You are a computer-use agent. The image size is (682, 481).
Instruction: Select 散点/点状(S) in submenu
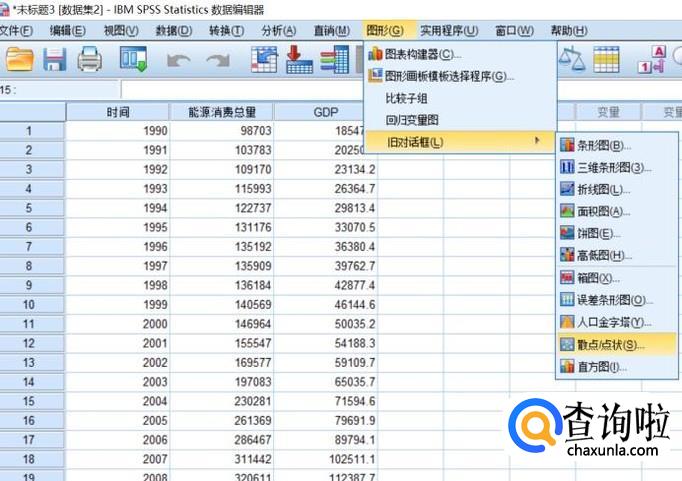point(617,345)
